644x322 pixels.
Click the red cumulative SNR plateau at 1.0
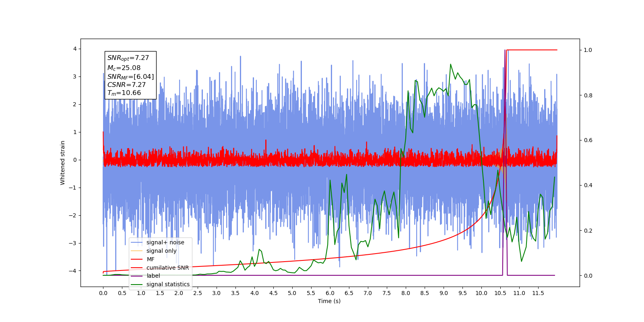[x=532, y=50]
